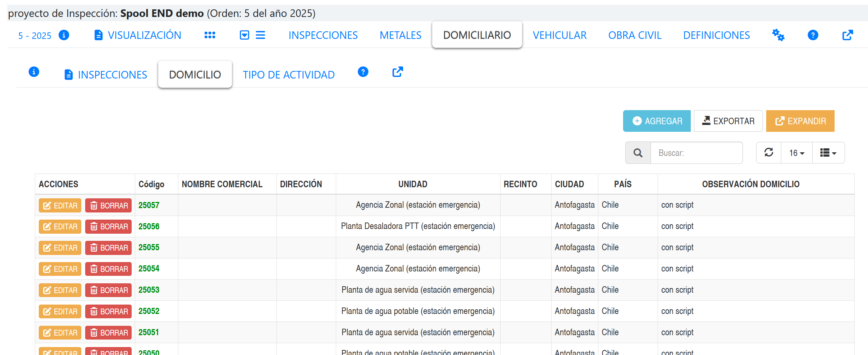Click the info icon in the sub-tab row
Image resolution: width=868 pixels, height=355 pixels.
point(34,72)
